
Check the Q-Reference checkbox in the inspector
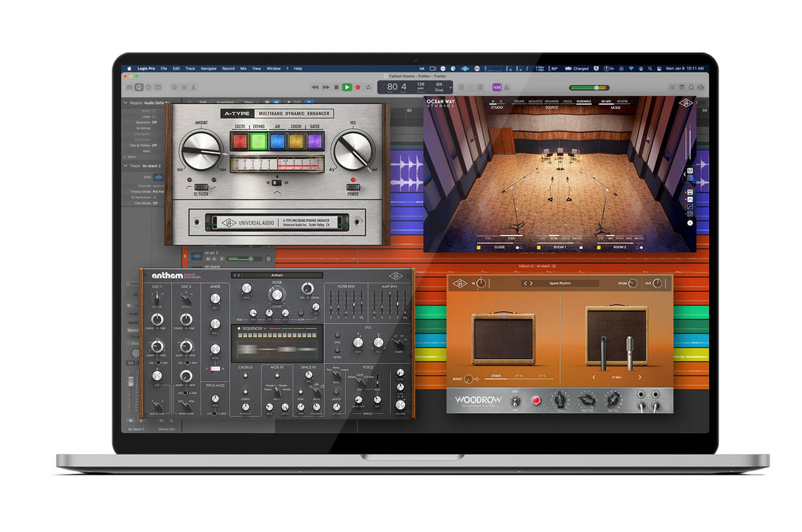click(x=155, y=197)
